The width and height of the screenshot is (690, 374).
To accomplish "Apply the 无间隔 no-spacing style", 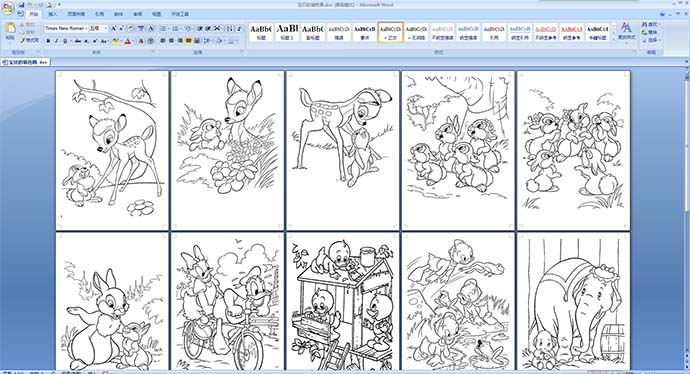I will point(417,33).
